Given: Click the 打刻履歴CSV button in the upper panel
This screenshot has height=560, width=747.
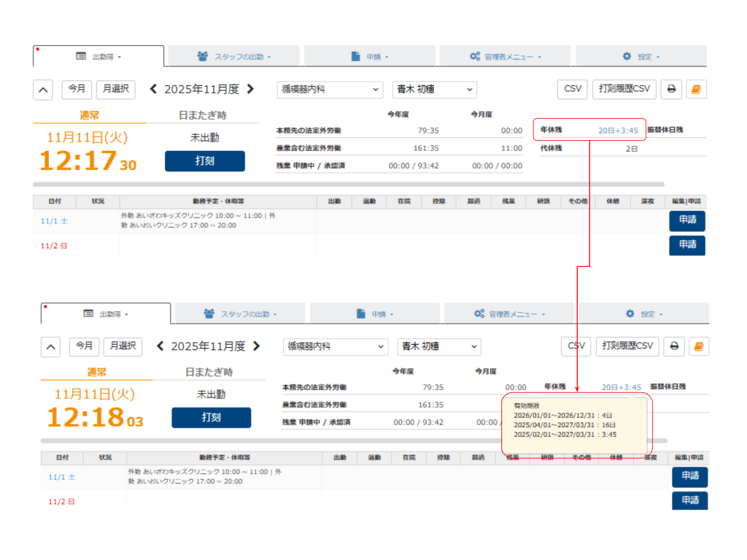Looking at the screenshot, I should point(624,89).
